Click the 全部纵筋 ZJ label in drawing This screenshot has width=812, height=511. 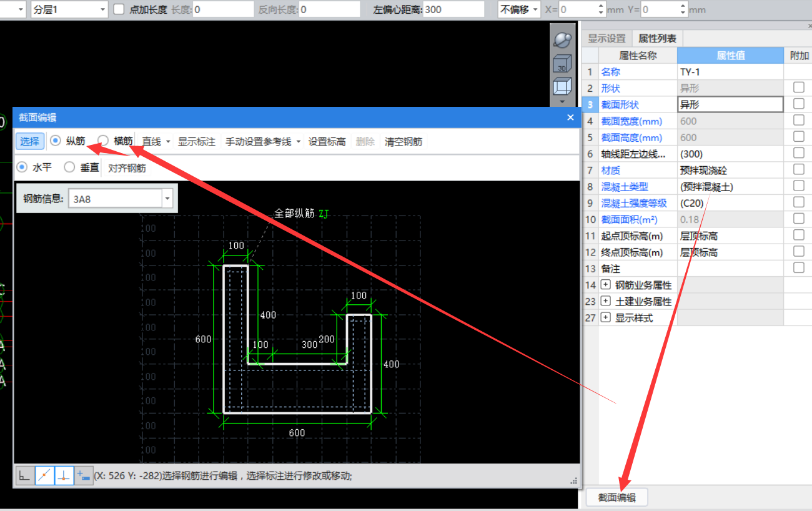(301, 214)
